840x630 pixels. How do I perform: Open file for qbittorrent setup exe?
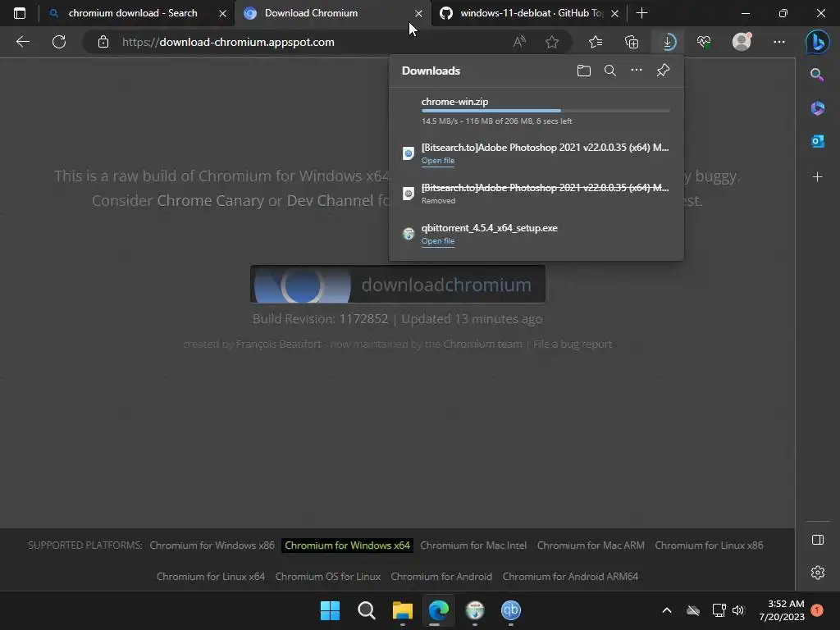coord(438,241)
